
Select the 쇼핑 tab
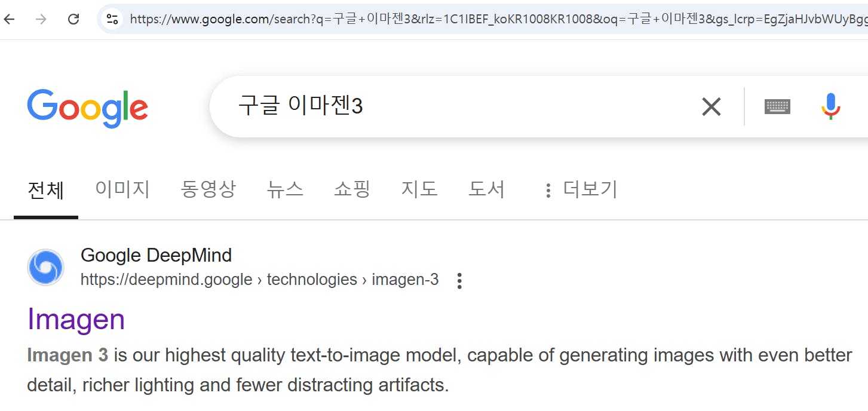tap(352, 189)
